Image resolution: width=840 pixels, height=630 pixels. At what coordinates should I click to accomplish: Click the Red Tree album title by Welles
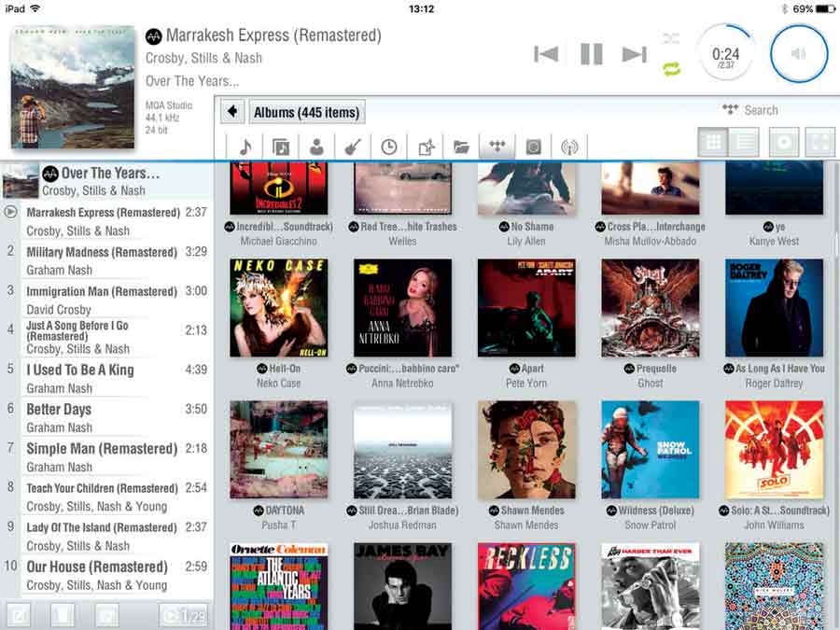pyautogui.click(x=408, y=227)
